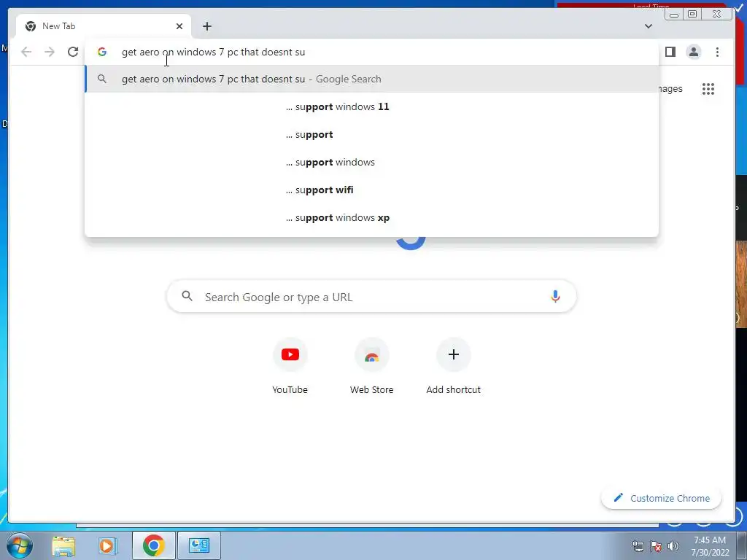
Task: Click the forward navigation arrow
Action: [x=50, y=52]
